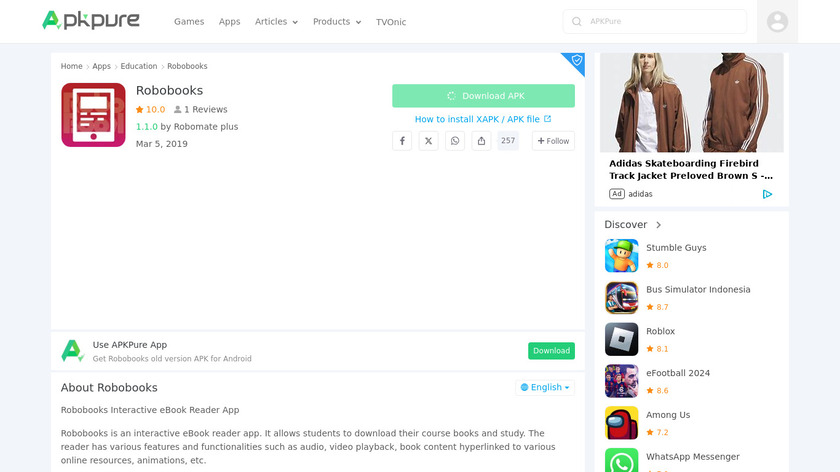The height and width of the screenshot is (472, 840).
Task: Click the 1 Reviews label
Action: click(x=201, y=109)
